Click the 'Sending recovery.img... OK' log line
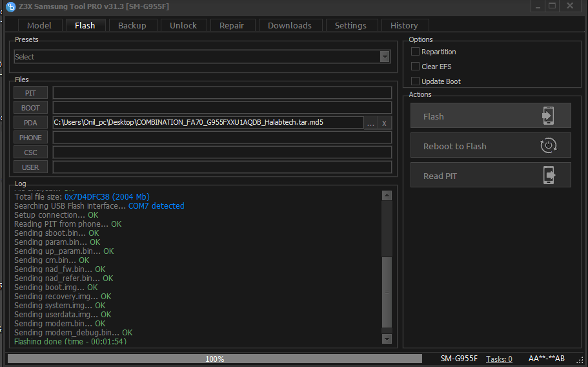 click(63, 297)
